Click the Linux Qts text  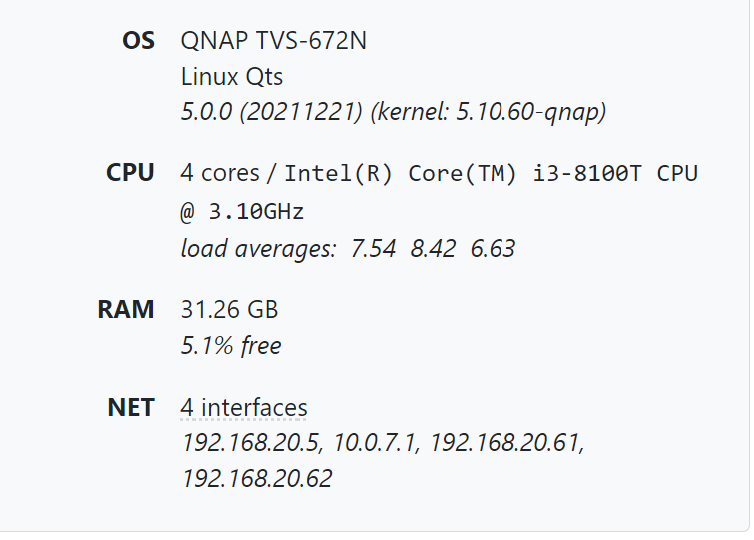point(232,76)
